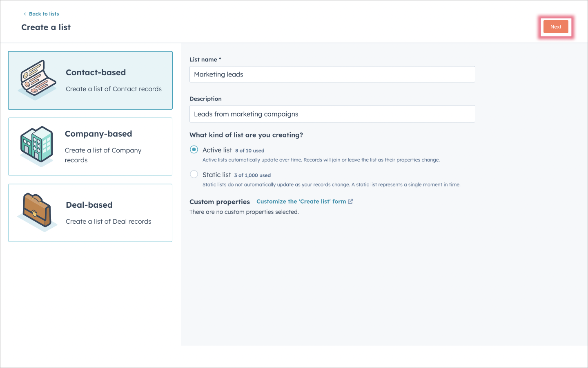Click the Company-based building icon
The width and height of the screenshot is (588, 368).
[x=37, y=145]
